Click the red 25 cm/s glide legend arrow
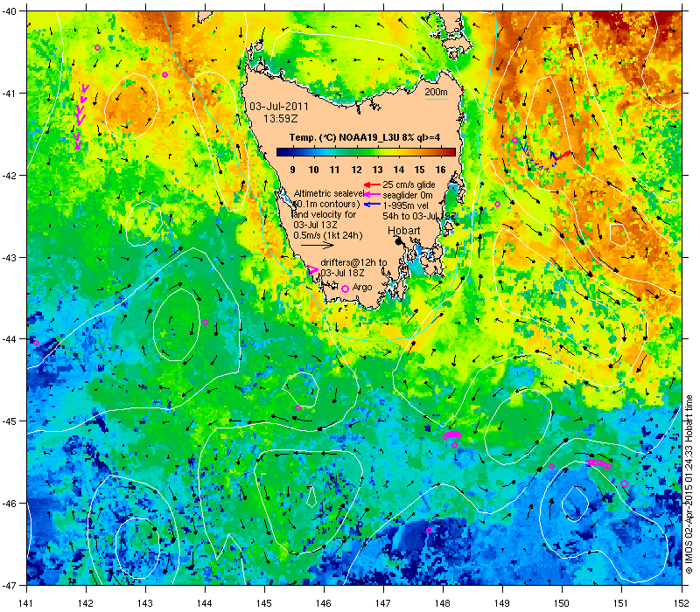Image resolution: width=700 pixels, height=612 pixels. pyautogui.click(x=372, y=184)
